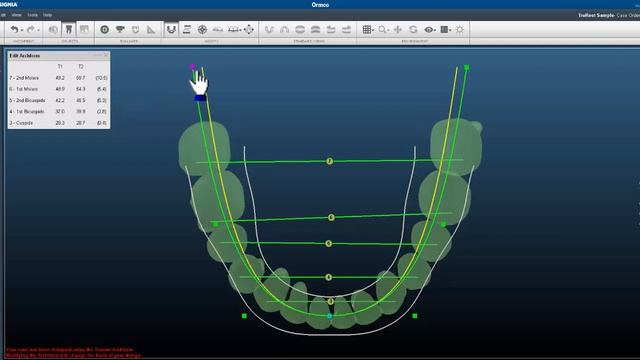Toggle the grayed icon left of tooth icon
Screen dimensions: 640x360
[x=53, y=29]
